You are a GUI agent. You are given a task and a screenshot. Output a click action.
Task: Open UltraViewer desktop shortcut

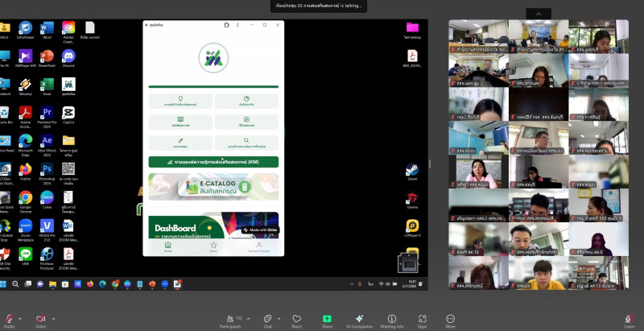(26, 30)
